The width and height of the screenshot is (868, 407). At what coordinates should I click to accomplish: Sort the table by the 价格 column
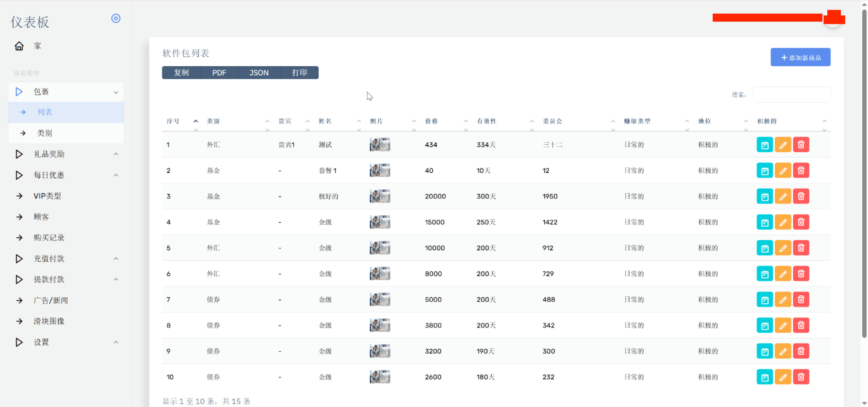[x=431, y=121]
